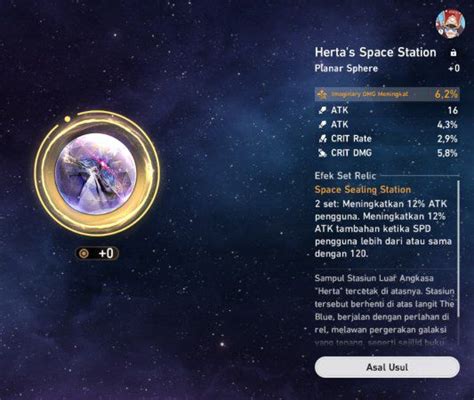
Task: Select the Planar Sphere relic image
Action: pos(97,172)
